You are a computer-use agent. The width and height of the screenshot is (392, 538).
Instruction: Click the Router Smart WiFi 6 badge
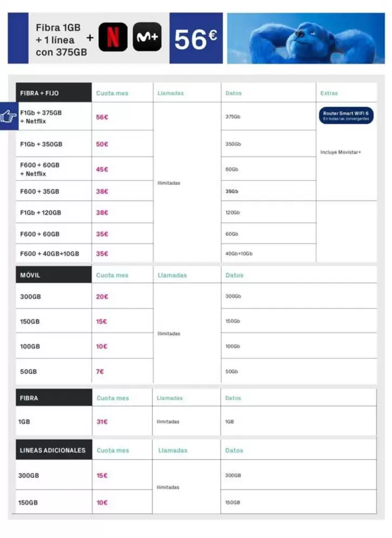coord(346,116)
